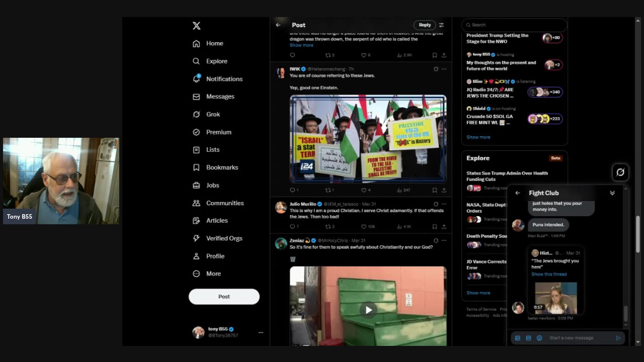Open IWIK profile avatar

(281, 73)
